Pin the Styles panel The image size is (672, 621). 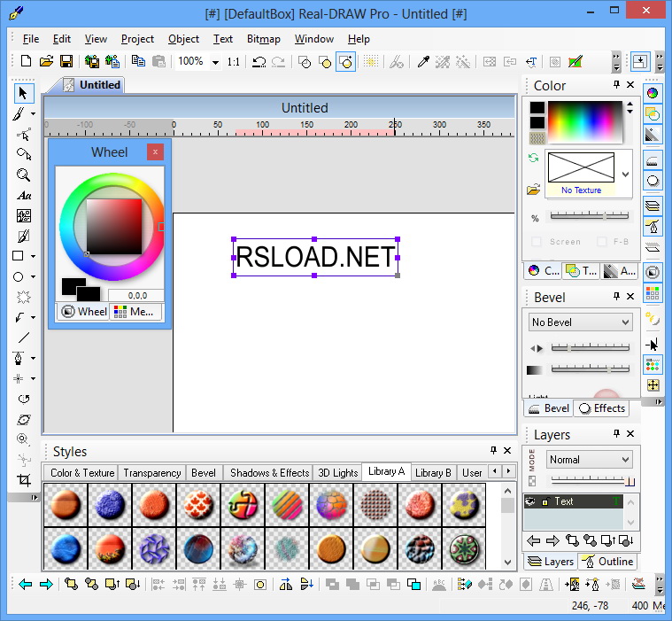coord(493,450)
